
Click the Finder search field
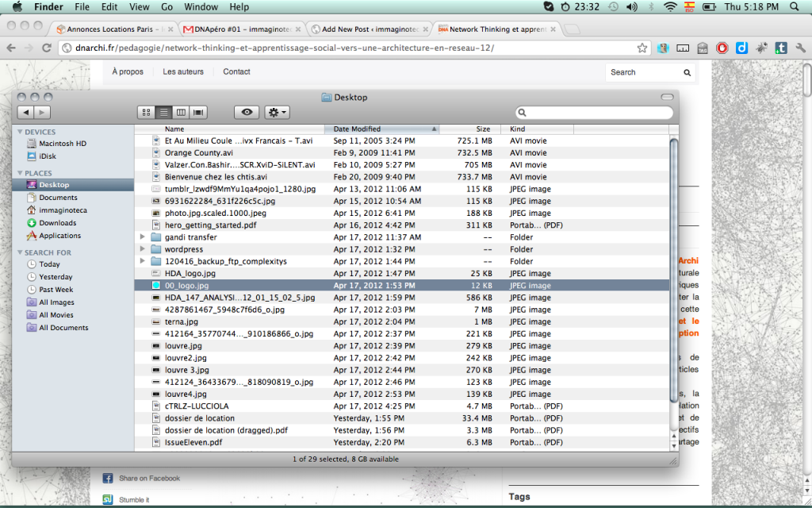595,113
